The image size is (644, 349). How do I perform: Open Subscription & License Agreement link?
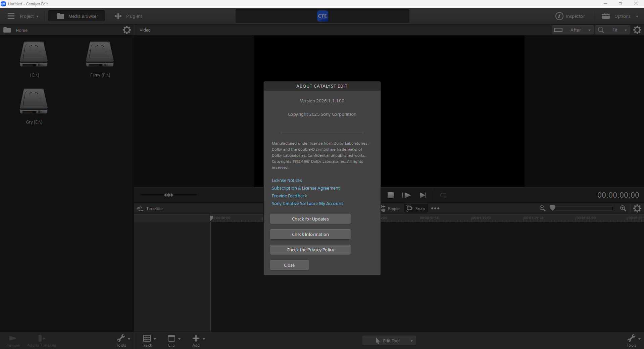click(306, 188)
